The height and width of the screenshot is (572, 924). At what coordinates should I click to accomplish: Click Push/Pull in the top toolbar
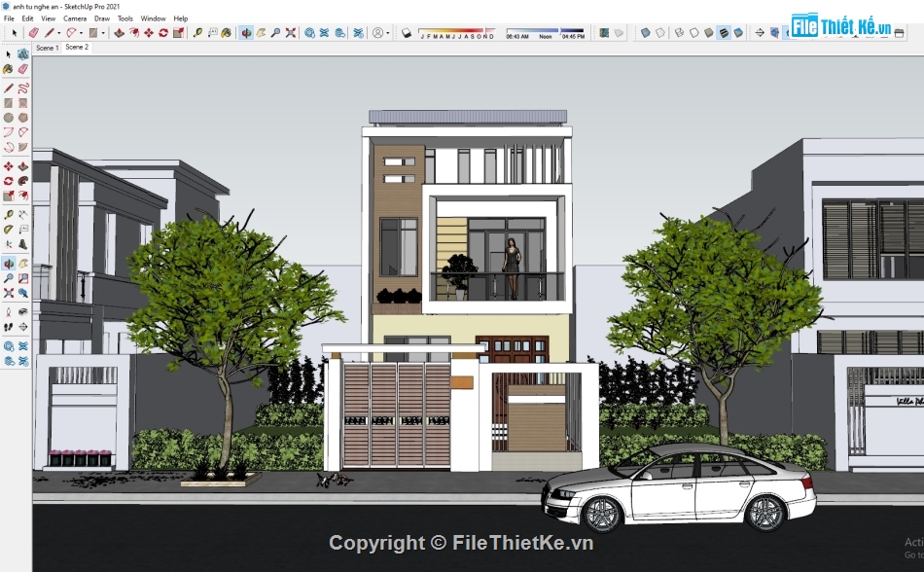point(119,32)
